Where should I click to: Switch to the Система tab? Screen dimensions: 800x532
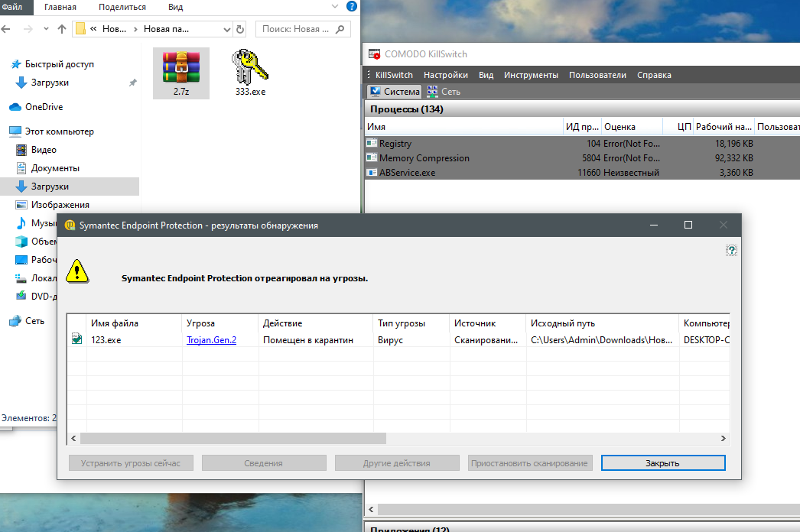395,91
